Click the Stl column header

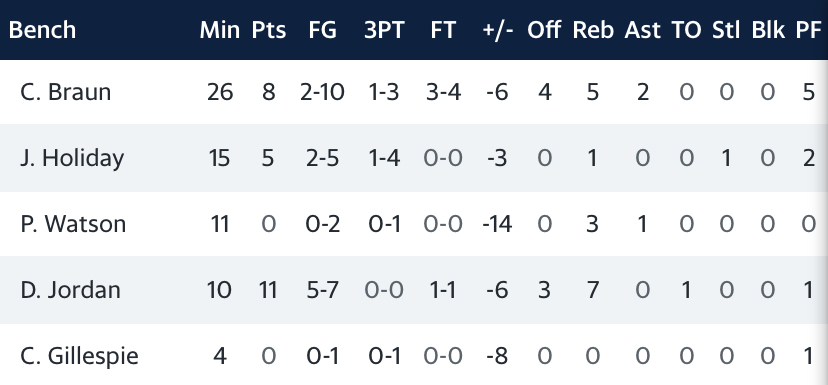(x=726, y=30)
